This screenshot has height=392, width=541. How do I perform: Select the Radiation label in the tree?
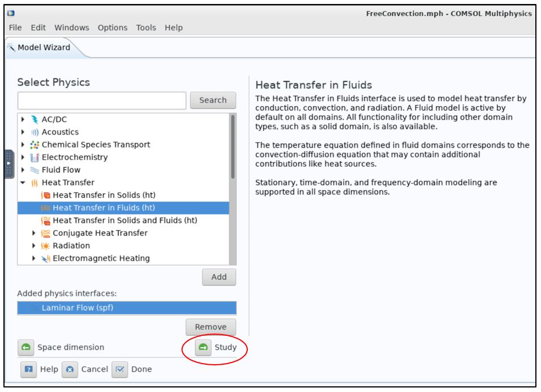(x=71, y=246)
